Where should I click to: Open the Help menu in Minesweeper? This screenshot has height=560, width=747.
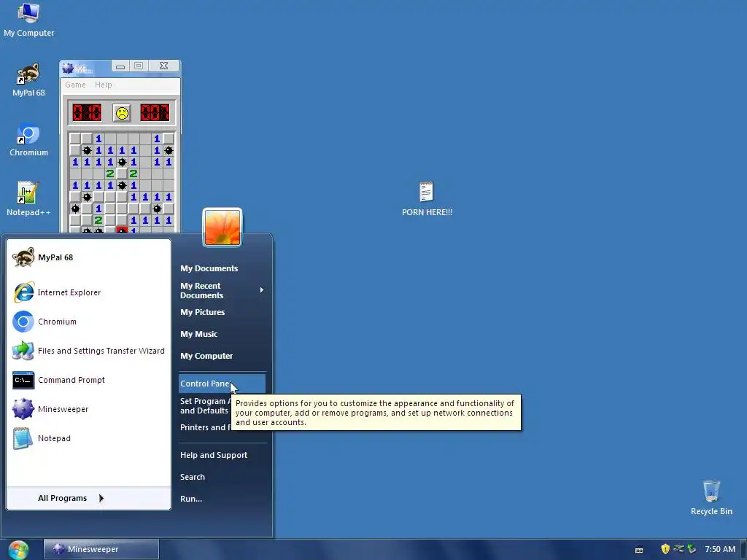pyautogui.click(x=103, y=85)
